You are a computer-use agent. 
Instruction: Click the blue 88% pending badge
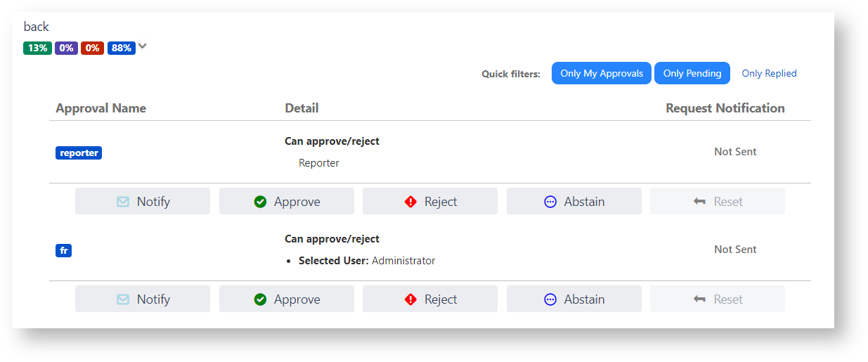(x=121, y=49)
